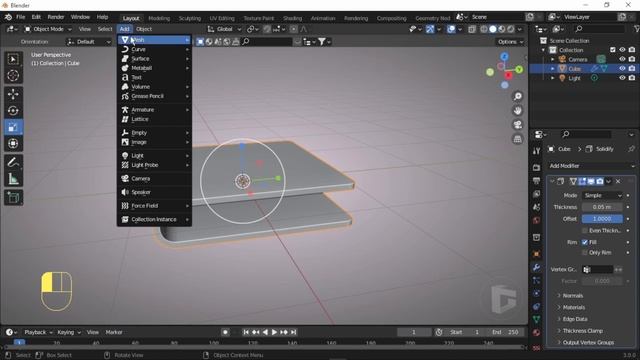Choose Camera from Add menu
The height and width of the screenshot is (360, 640).
[155, 179]
